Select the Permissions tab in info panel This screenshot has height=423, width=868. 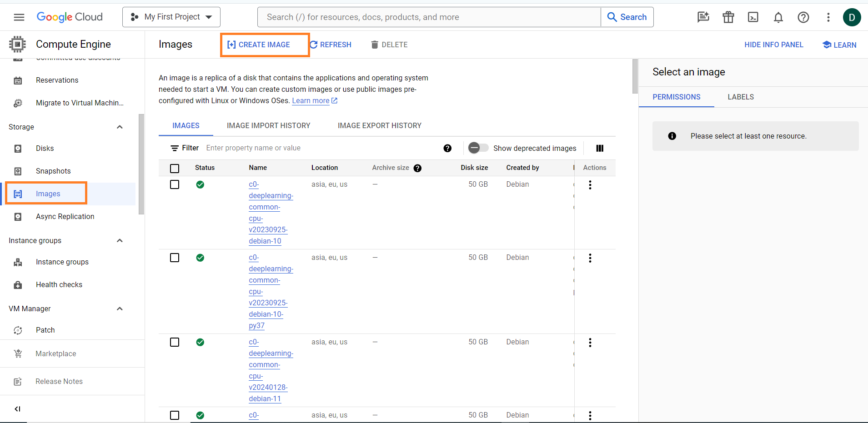pyautogui.click(x=677, y=97)
